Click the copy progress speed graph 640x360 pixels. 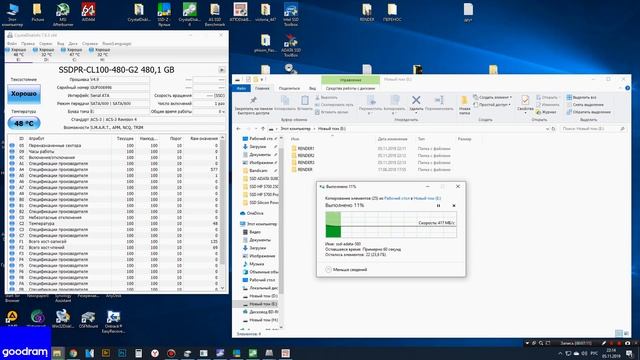point(391,224)
